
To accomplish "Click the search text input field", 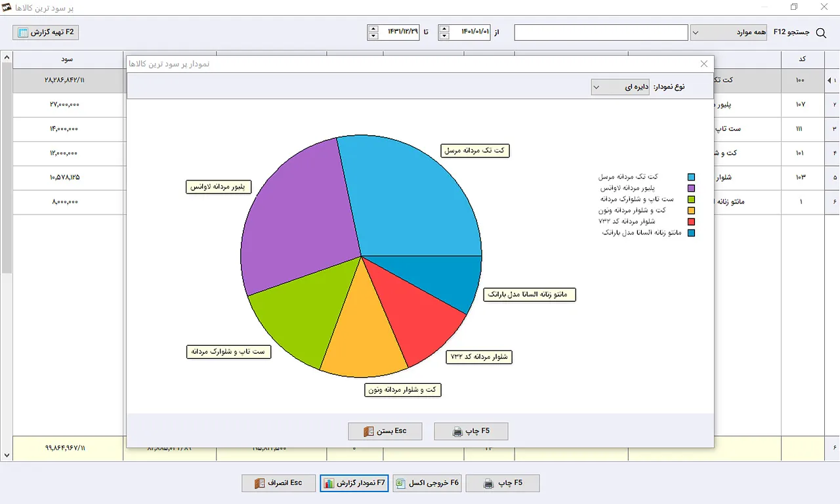I will point(601,32).
